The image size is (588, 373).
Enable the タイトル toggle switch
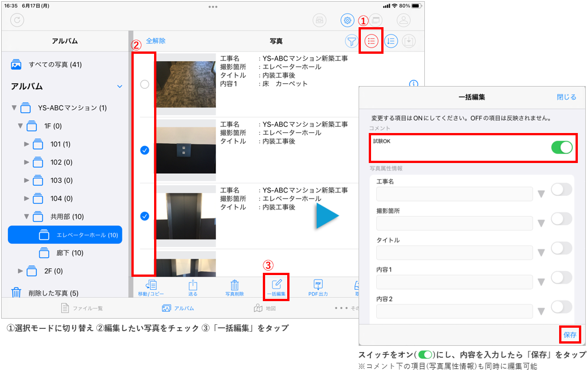pyautogui.click(x=561, y=248)
